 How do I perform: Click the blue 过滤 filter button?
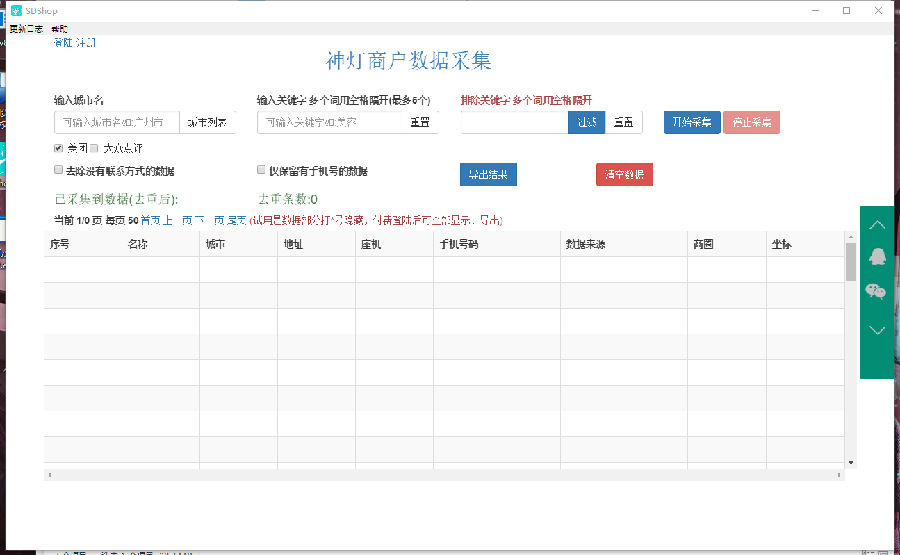586,122
